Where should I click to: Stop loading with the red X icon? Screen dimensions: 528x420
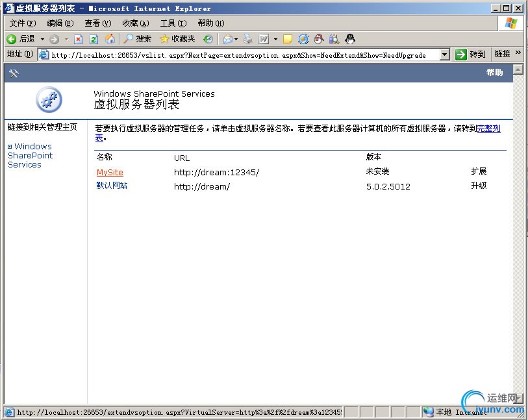coord(78,39)
